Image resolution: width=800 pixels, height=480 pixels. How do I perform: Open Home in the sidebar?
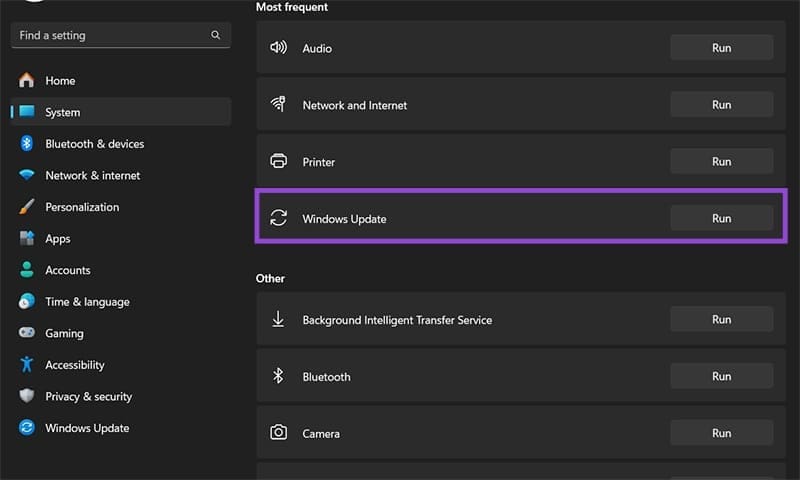(60, 81)
